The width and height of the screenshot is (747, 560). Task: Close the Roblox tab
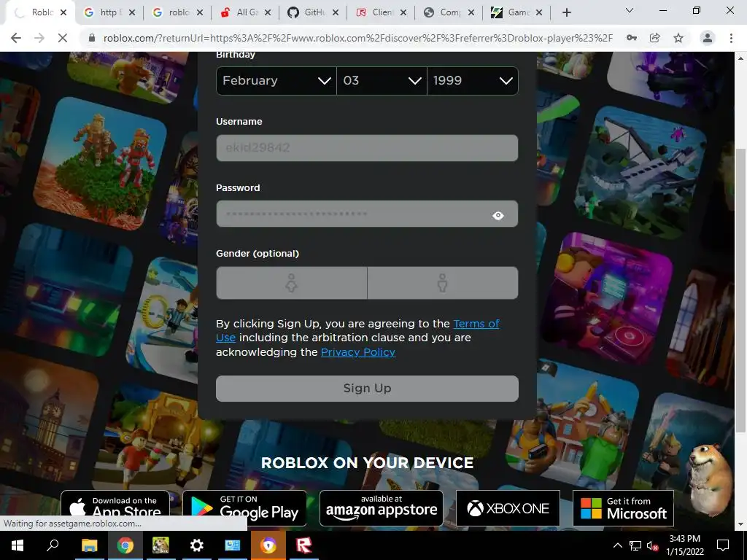(x=63, y=13)
